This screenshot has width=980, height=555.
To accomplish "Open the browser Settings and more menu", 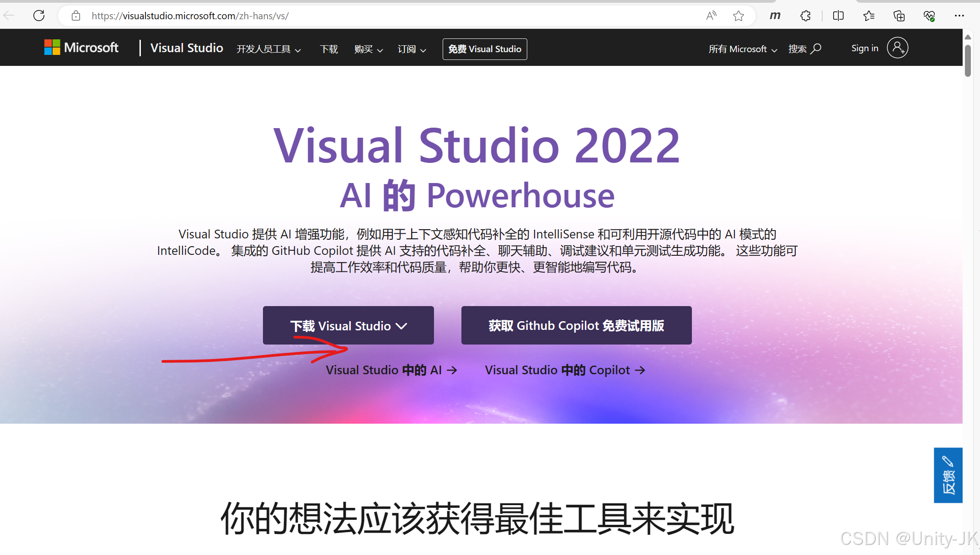I will (959, 16).
